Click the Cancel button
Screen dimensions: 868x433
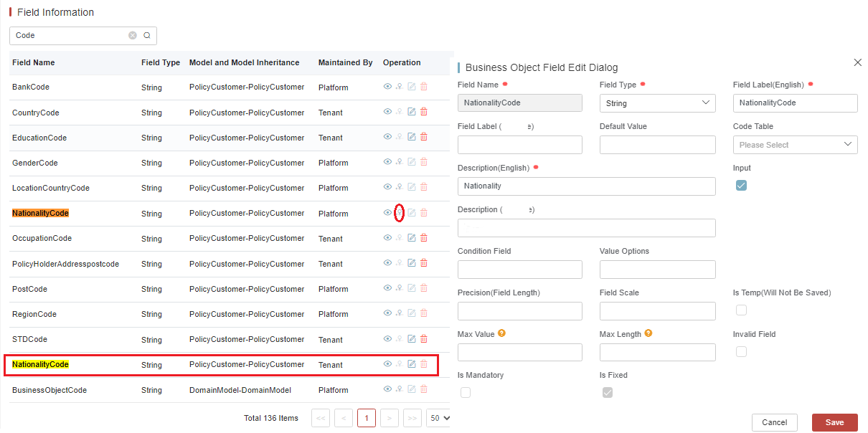click(774, 422)
